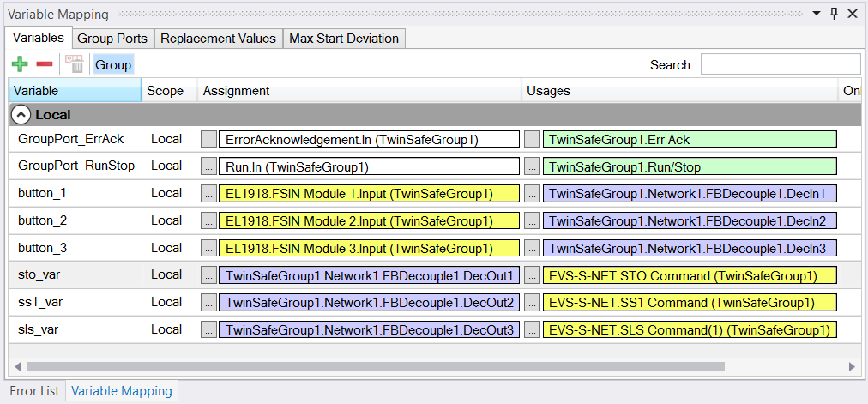868x404 pixels.
Task: Add a new variable with green plus
Action: (20, 64)
